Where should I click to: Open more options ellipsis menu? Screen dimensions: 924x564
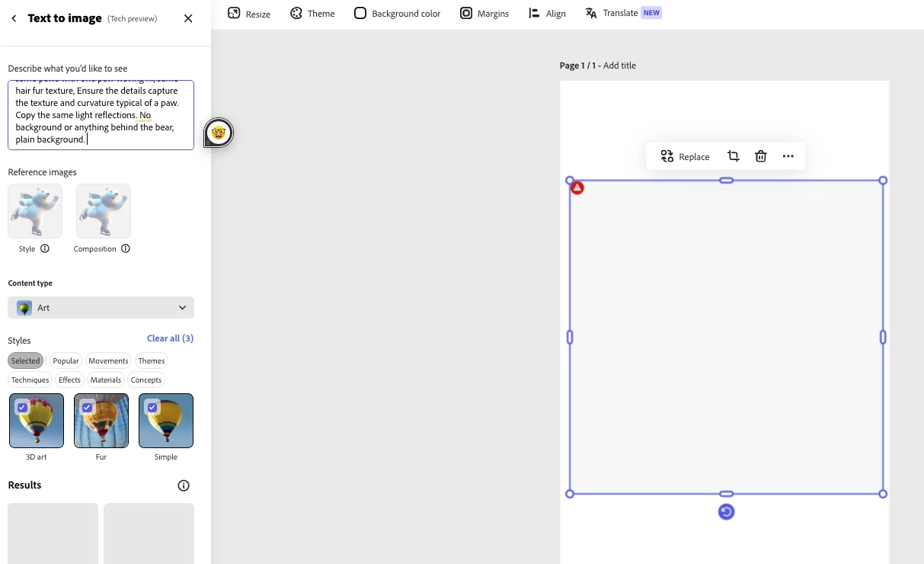point(788,156)
